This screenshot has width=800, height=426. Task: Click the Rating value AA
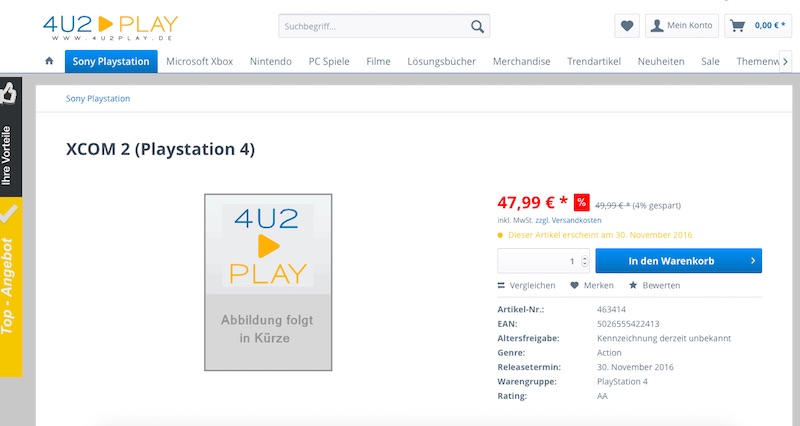tap(602, 396)
